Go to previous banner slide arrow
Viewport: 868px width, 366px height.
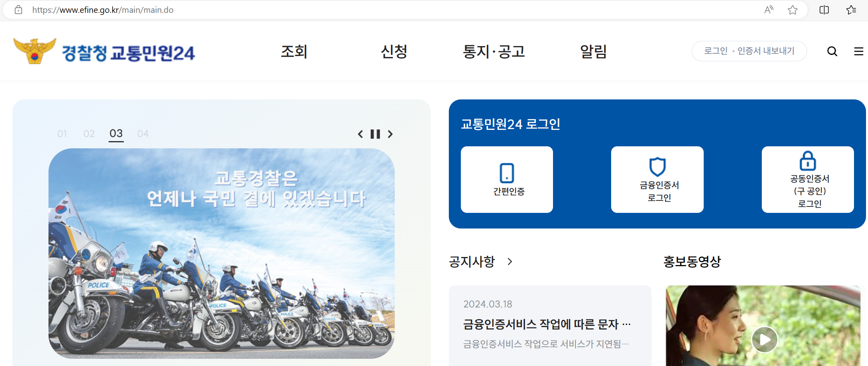coord(360,134)
